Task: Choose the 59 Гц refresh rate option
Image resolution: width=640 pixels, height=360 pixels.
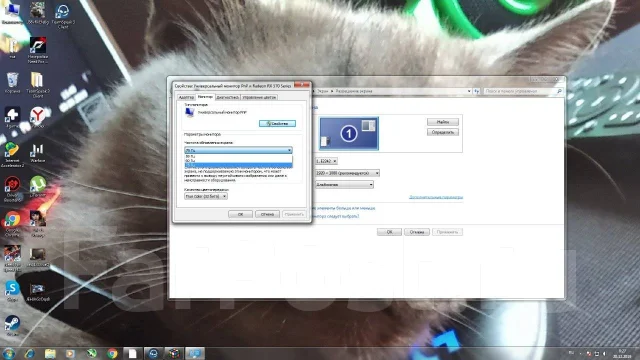Action: coord(238,156)
